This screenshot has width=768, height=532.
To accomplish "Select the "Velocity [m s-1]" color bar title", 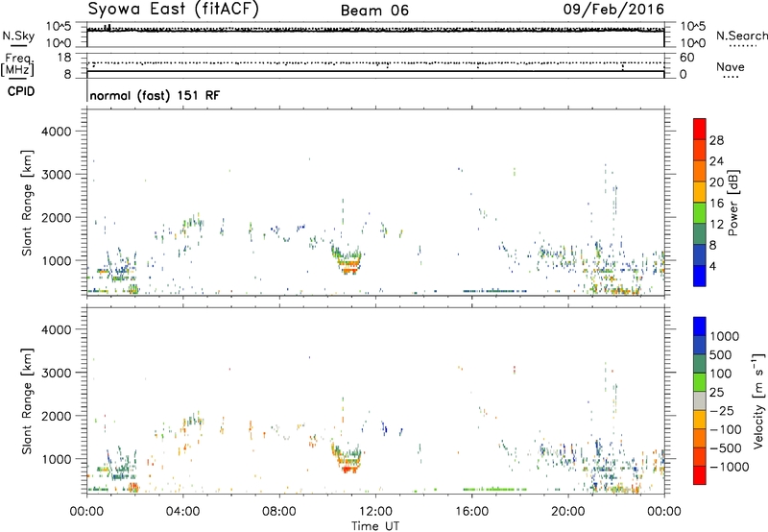I will [758, 400].
